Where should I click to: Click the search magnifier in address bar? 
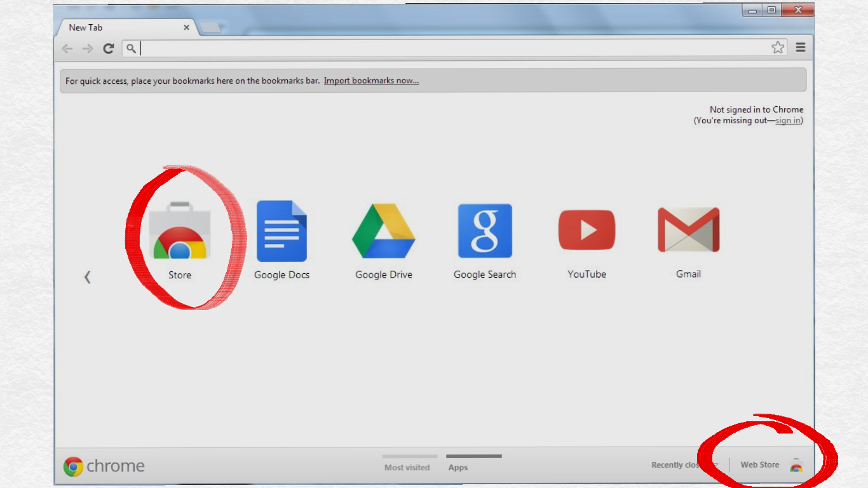click(131, 48)
